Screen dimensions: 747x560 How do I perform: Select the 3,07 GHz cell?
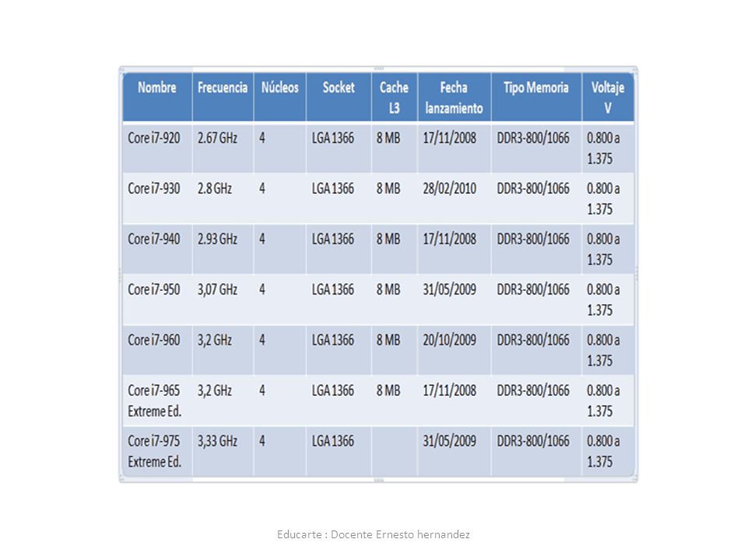(x=223, y=299)
